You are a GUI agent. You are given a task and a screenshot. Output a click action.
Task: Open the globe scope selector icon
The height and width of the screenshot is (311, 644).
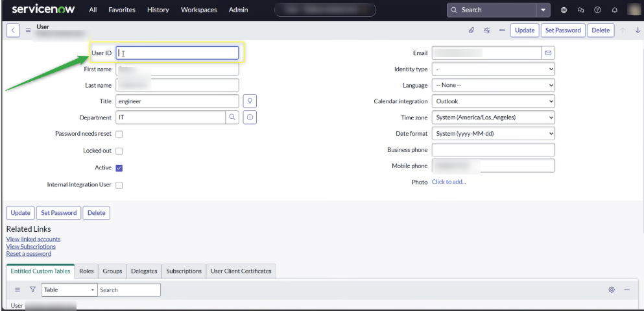(x=564, y=10)
